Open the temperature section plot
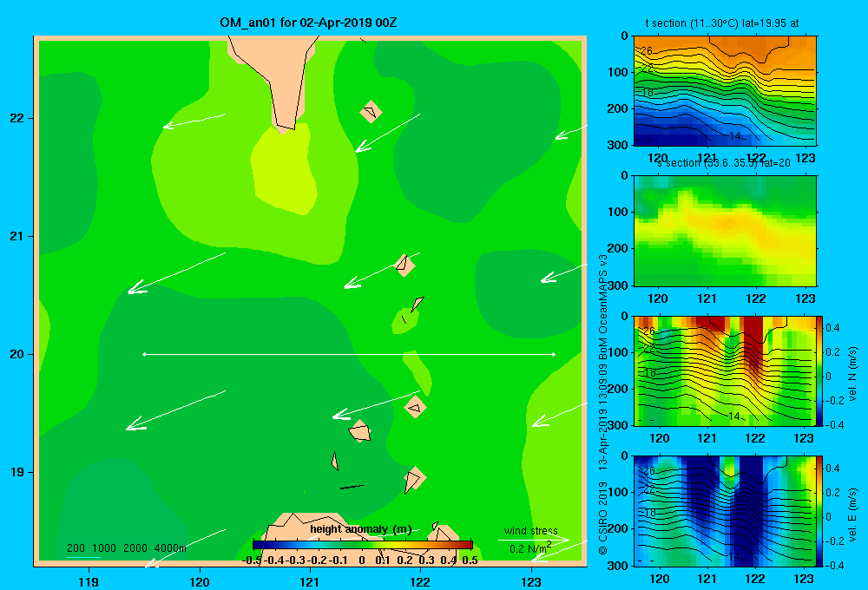 (725, 90)
